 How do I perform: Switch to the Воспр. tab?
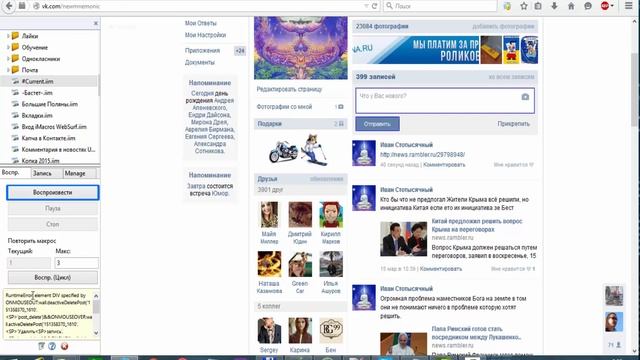tap(15, 173)
